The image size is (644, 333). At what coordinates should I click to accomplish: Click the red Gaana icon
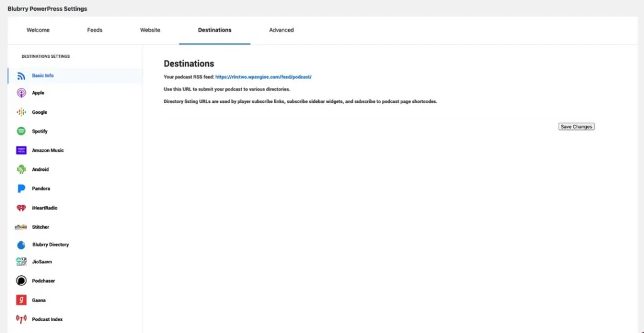(x=21, y=300)
